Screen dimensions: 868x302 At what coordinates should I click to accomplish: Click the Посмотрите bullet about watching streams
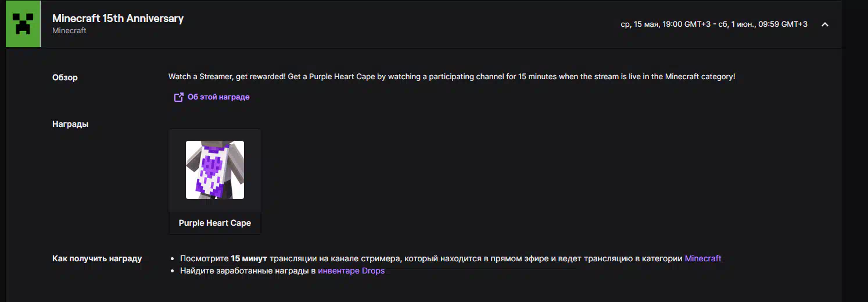pyautogui.click(x=451, y=258)
